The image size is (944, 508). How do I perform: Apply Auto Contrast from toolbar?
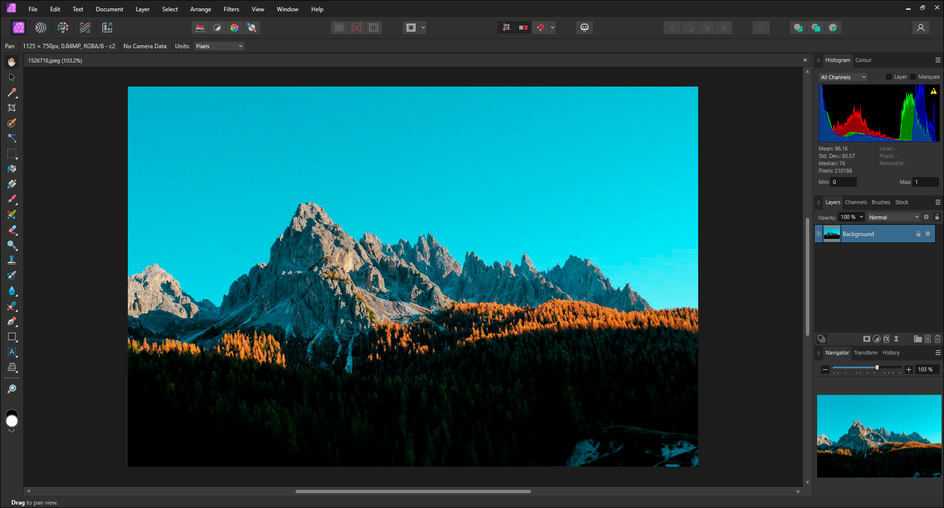click(x=217, y=28)
